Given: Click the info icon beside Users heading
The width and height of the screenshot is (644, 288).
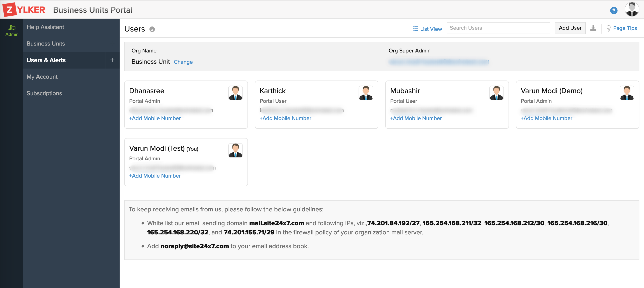Looking at the screenshot, I should coord(152,29).
